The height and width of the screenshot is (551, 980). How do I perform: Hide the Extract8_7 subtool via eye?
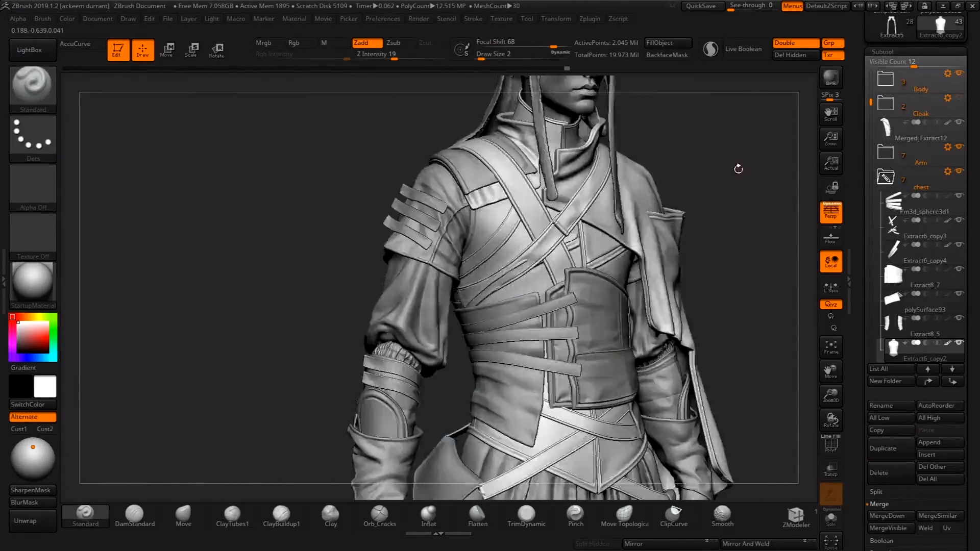click(960, 269)
